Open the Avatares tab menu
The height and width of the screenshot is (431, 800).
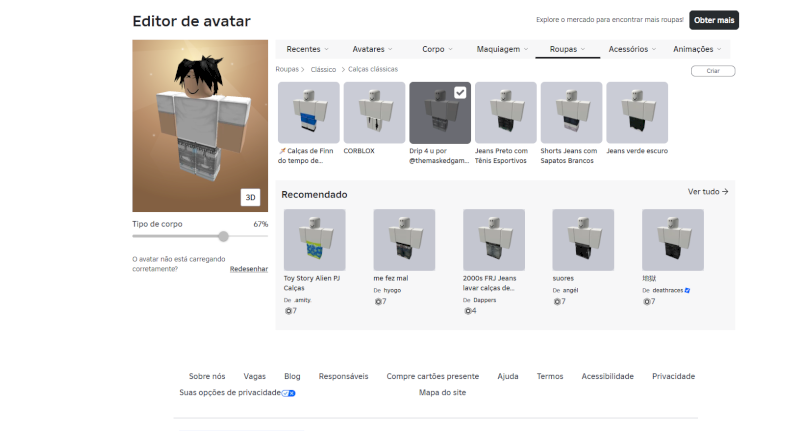[372, 49]
